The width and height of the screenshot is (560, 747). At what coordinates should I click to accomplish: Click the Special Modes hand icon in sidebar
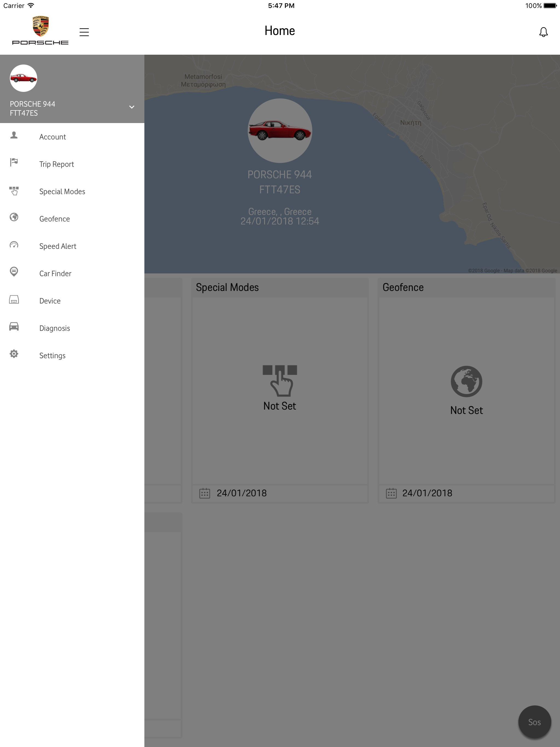coord(14,191)
